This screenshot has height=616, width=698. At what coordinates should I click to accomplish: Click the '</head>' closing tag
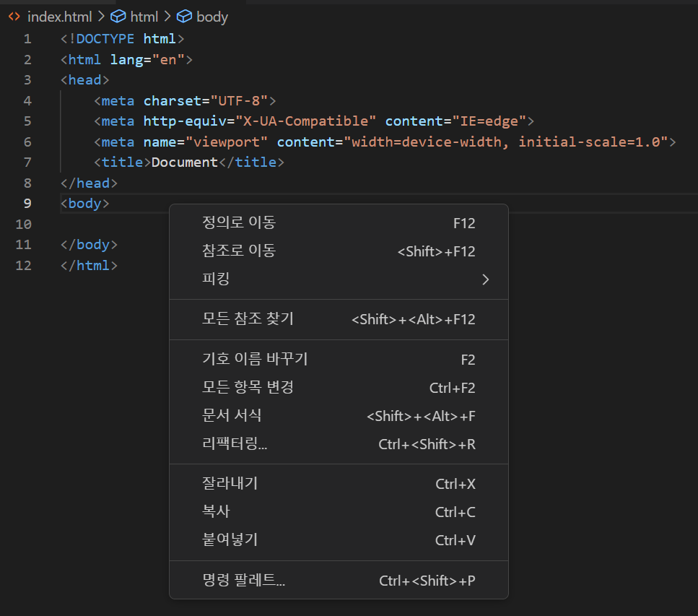(x=89, y=183)
